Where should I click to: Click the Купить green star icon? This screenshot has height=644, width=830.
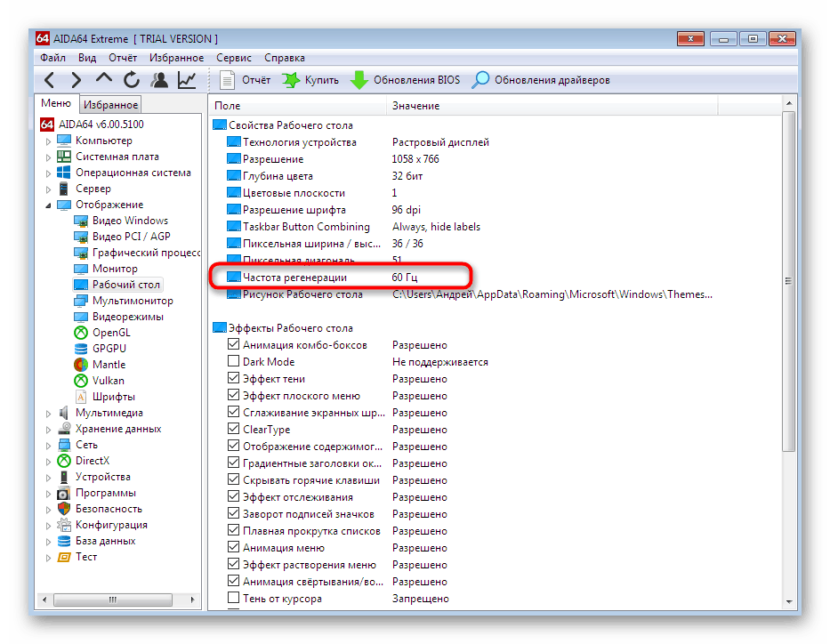coord(291,80)
